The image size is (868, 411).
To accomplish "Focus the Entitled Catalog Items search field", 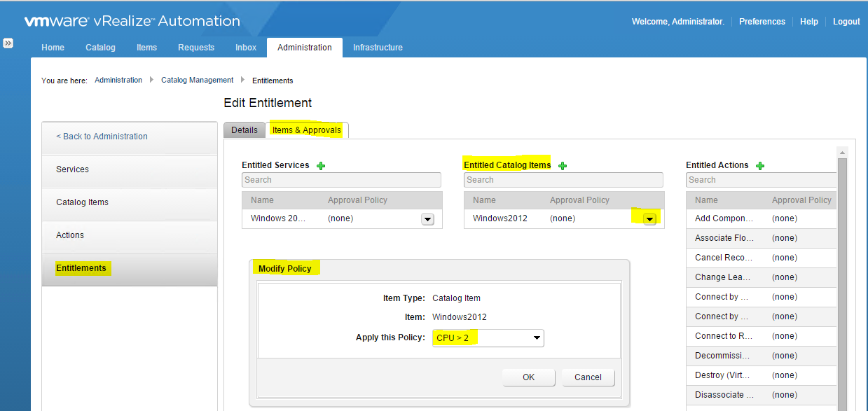I will coord(563,180).
